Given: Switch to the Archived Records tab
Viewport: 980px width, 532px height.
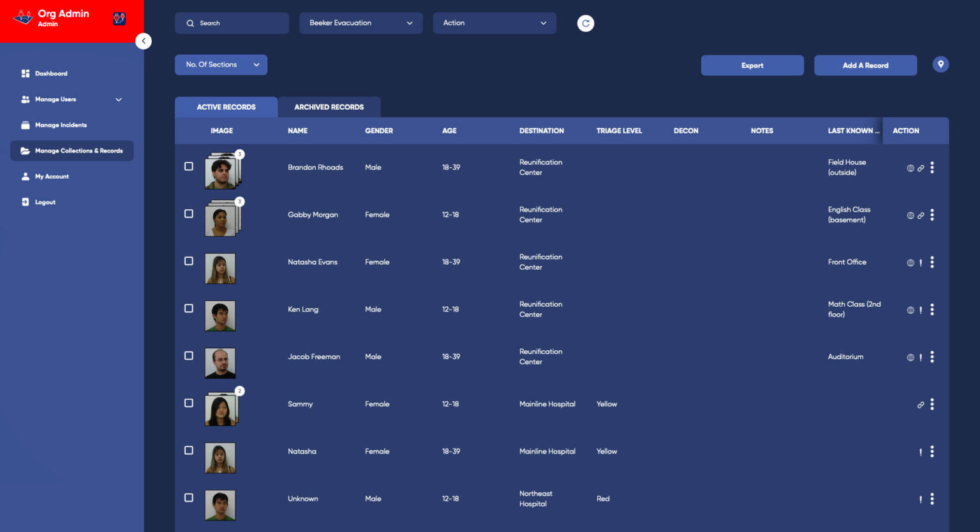Looking at the screenshot, I should point(329,107).
